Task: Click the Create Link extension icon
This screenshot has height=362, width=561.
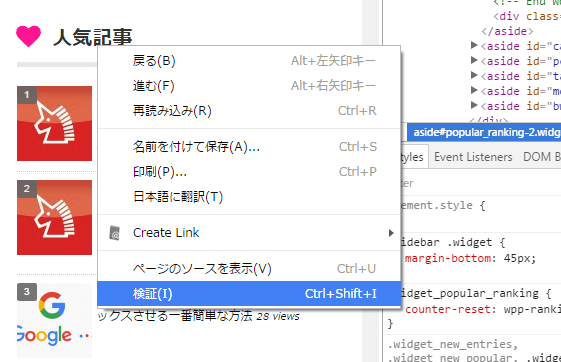Action: [x=114, y=233]
